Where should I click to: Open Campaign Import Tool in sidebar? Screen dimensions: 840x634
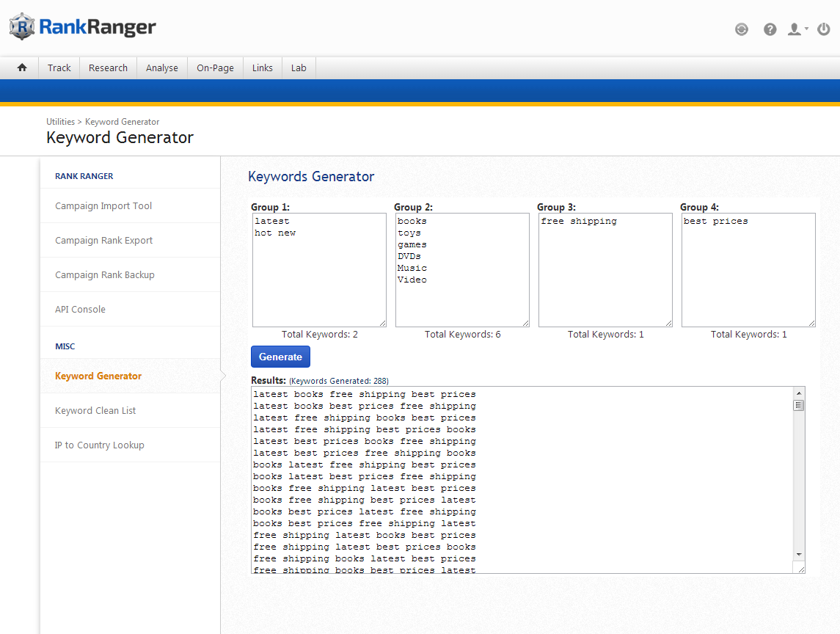click(103, 205)
